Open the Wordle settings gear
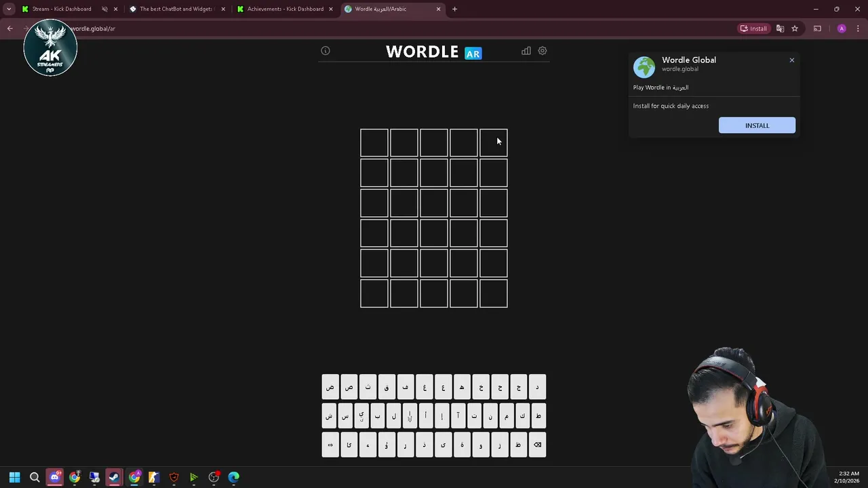The width and height of the screenshot is (868, 488). pyautogui.click(x=542, y=51)
